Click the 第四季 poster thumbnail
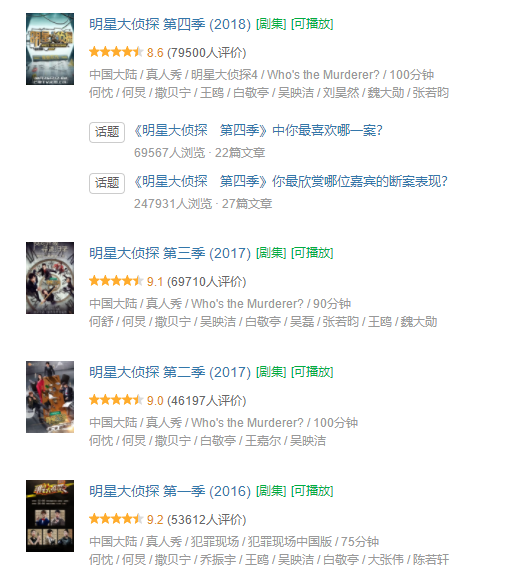525x579 pixels. coord(50,49)
